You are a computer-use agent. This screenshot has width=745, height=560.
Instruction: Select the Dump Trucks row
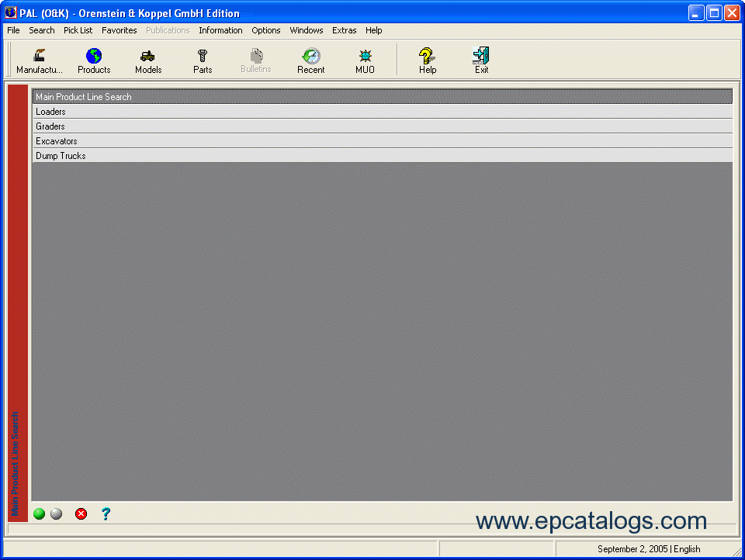click(x=383, y=156)
